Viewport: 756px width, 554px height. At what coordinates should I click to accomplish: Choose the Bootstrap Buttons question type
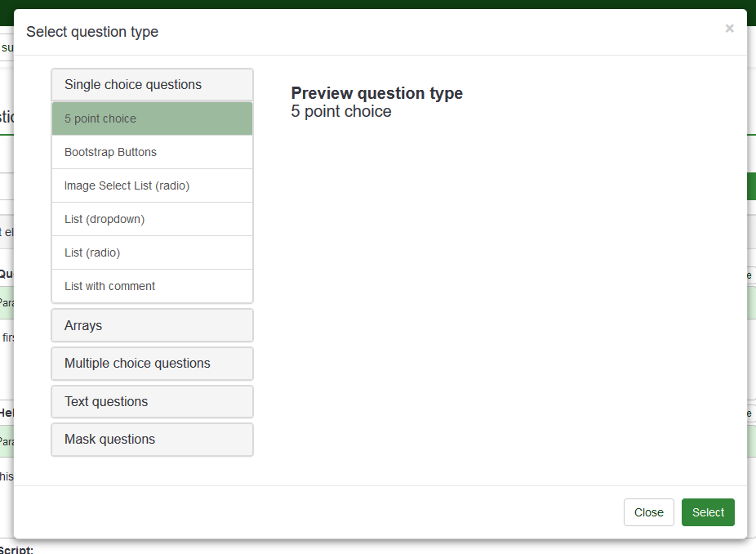pyautogui.click(x=152, y=152)
